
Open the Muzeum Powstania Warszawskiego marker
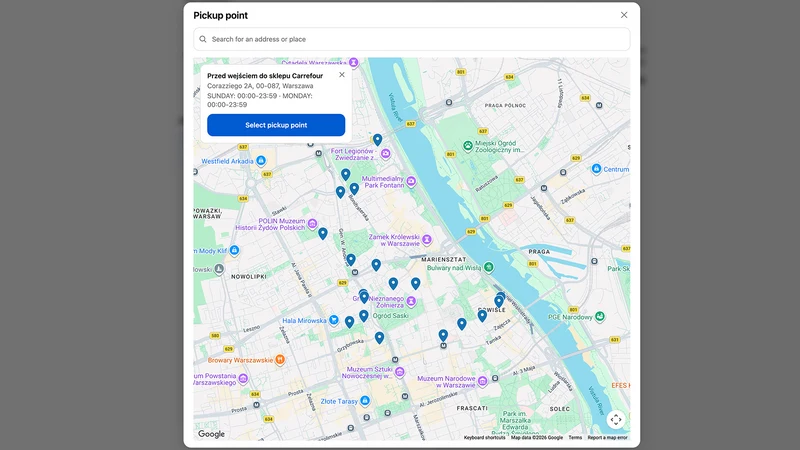pyautogui.click(x=243, y=379)
